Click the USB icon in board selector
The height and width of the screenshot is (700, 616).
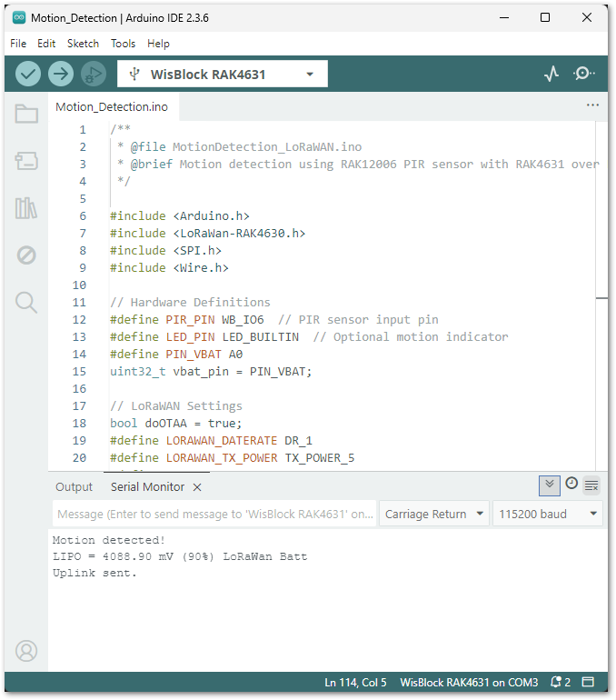(134, 75)
